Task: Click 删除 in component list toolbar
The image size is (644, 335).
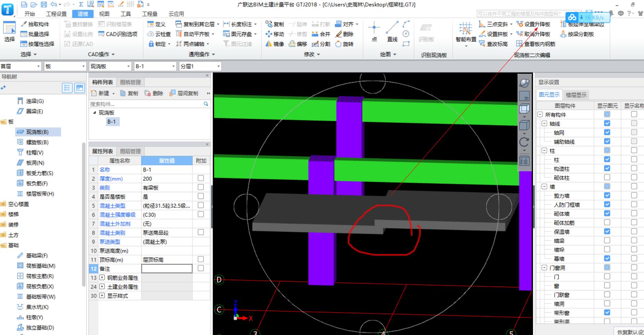Action: point(154,93)
